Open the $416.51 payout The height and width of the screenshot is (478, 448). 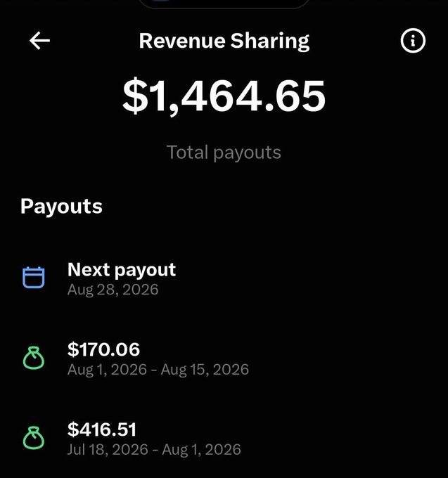tap(224, 439)
